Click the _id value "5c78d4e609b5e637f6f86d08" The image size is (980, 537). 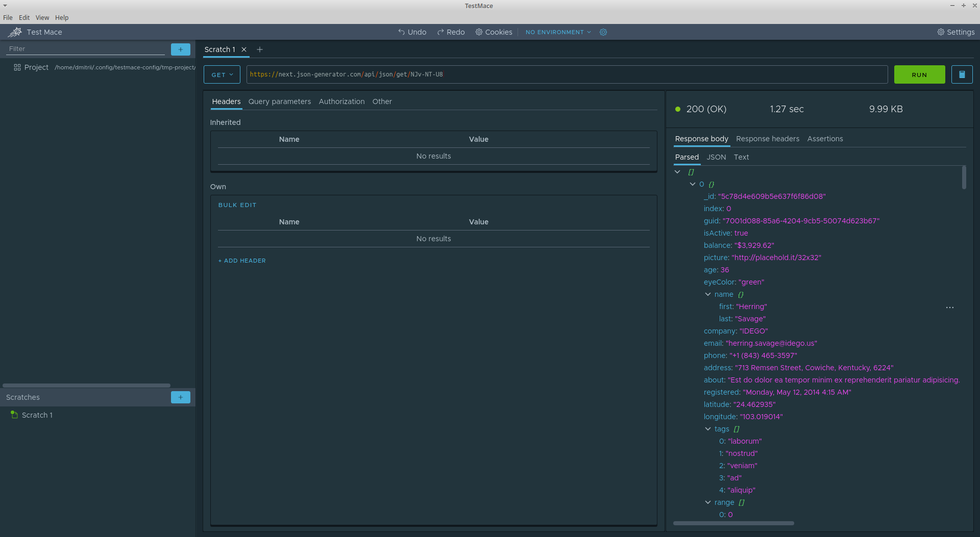pyautogui.click(x=772, y=196)
